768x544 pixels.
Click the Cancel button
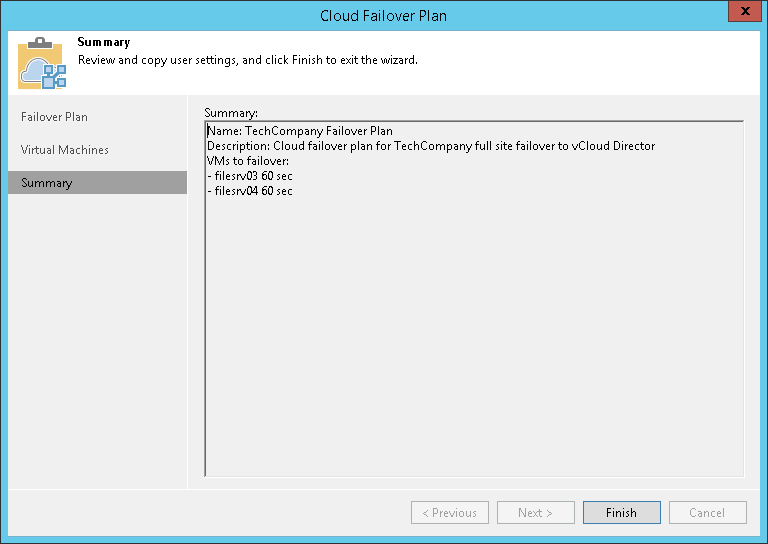(708, 513)
